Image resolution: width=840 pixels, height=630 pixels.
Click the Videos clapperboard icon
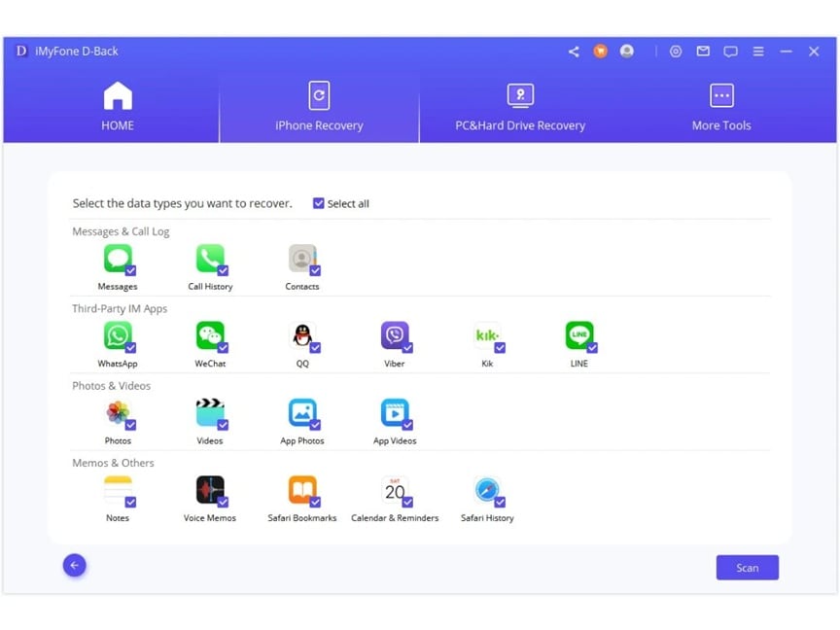click(x=210, y=413)
